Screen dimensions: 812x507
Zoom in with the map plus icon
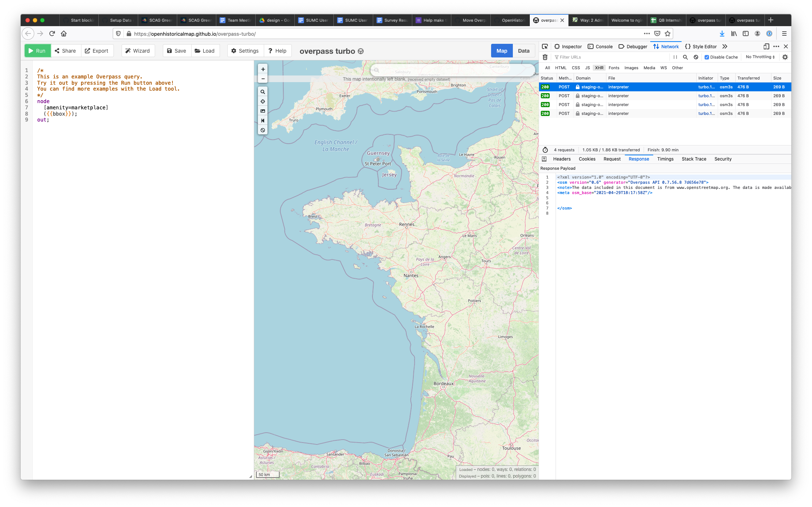tap(263, 69)
